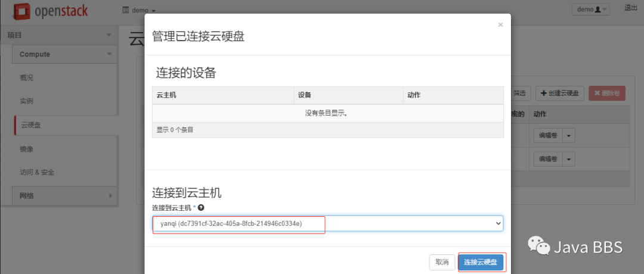Click the 没有条目显示 table message

(x=327, y=113)
